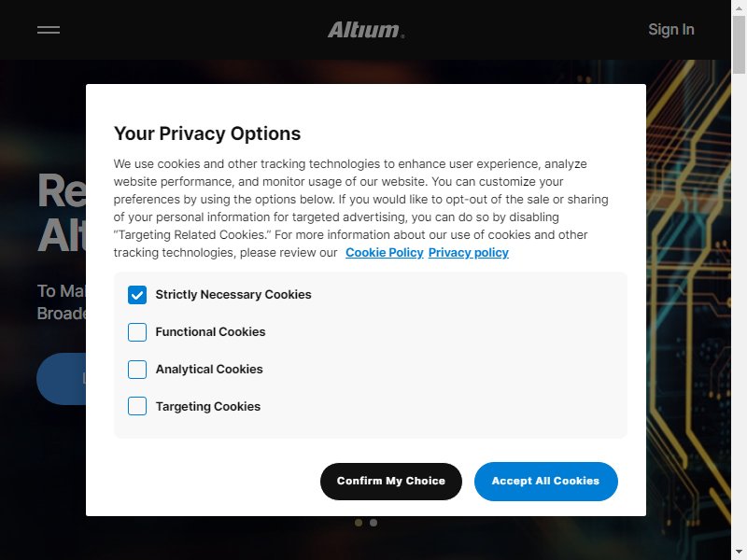747x560 pixels.
Task: Open the Privacy policy link
Action: (x=469, y=252)
